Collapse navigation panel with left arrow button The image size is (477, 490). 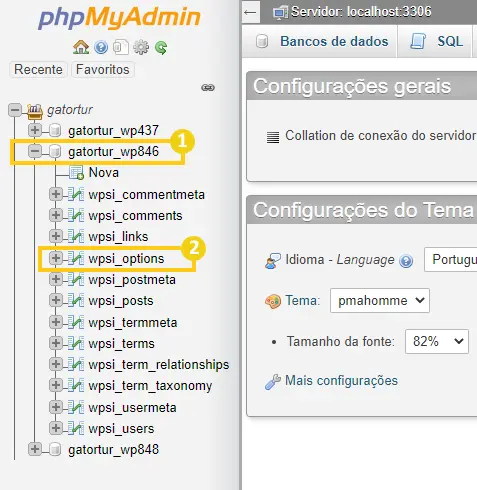(251, 13)
